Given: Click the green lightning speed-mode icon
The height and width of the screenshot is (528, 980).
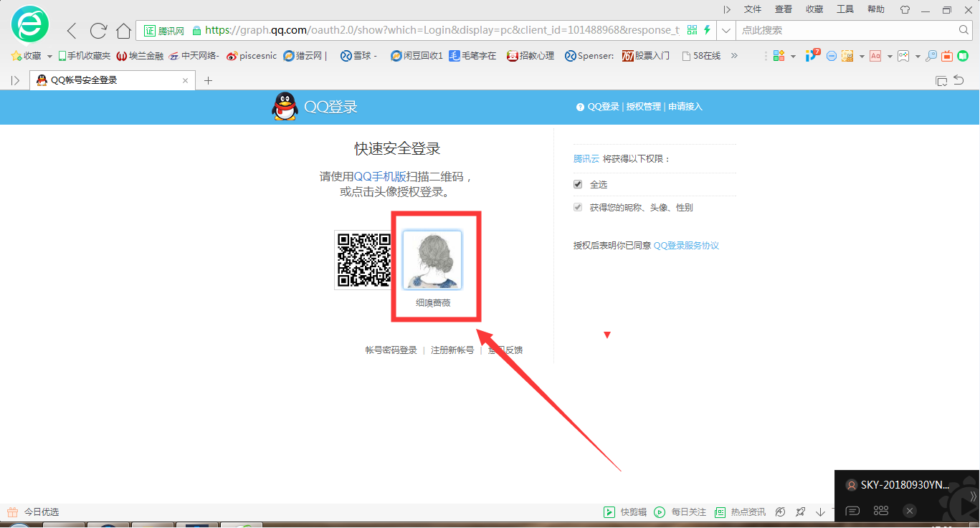Looking at the screenshot, I should [x=708, y=30].
